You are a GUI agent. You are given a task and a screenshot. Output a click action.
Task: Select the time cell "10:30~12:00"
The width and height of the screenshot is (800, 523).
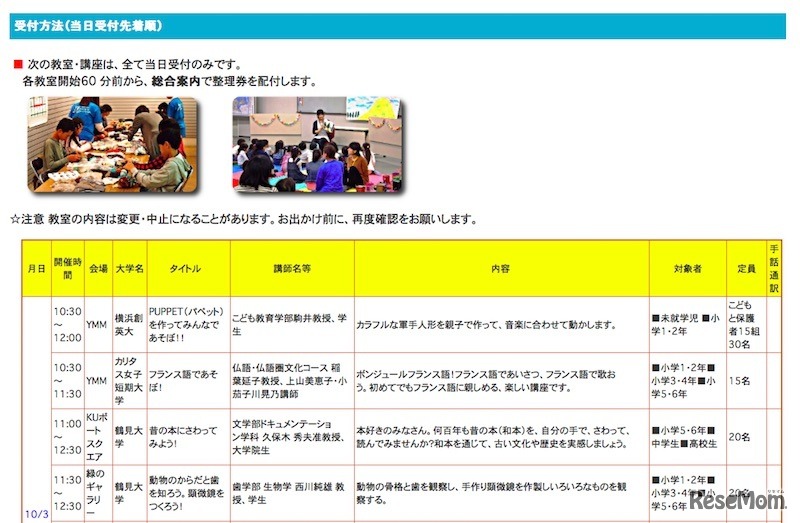(x=68, y=325)
